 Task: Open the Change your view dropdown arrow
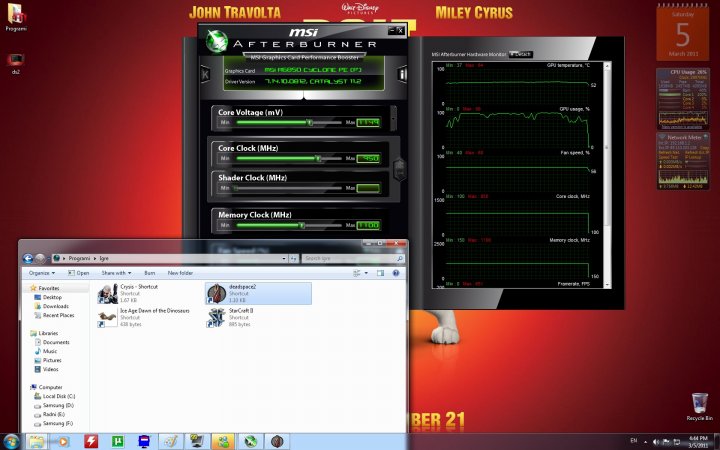(366, 273)
